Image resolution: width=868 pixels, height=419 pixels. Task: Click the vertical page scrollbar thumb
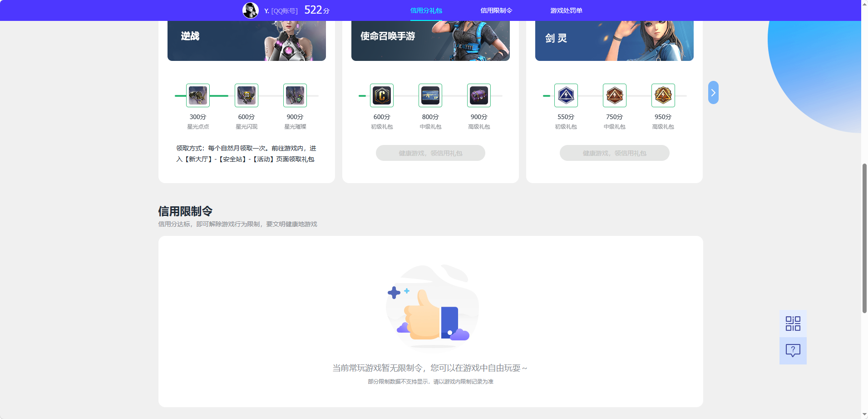coord(864,238)
